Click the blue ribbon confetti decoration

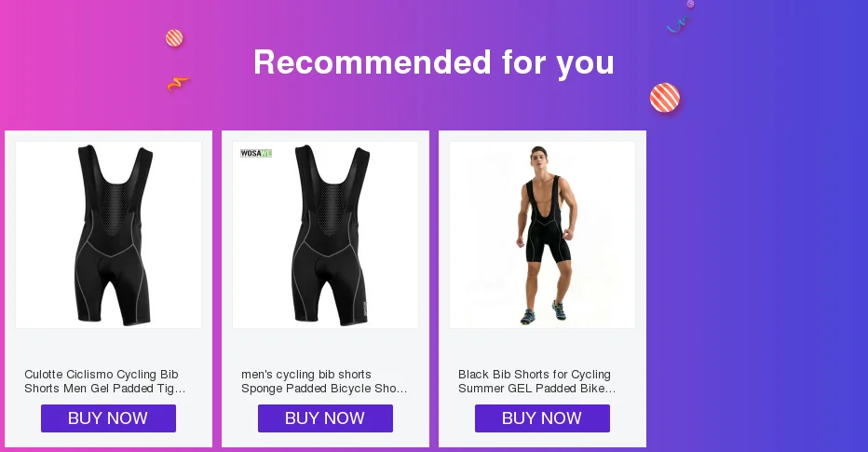[678, 24]
